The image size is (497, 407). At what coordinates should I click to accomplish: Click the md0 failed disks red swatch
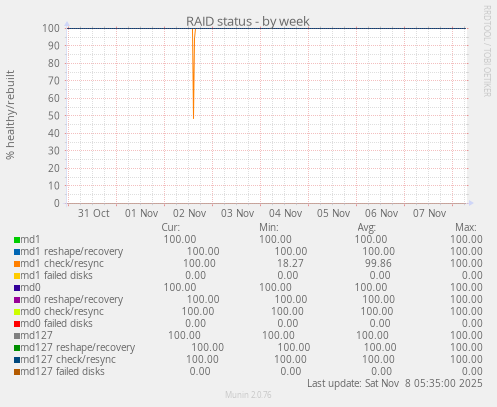click(17, 324)
